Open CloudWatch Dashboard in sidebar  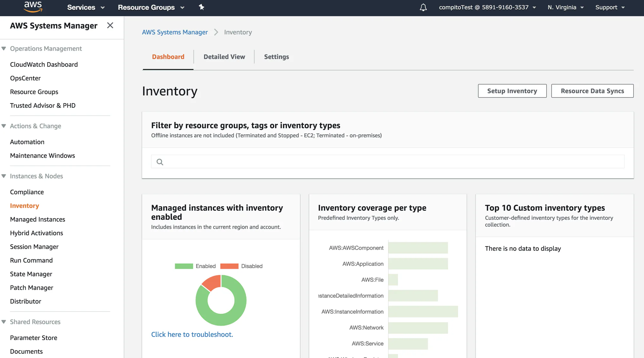click(44, 64)
